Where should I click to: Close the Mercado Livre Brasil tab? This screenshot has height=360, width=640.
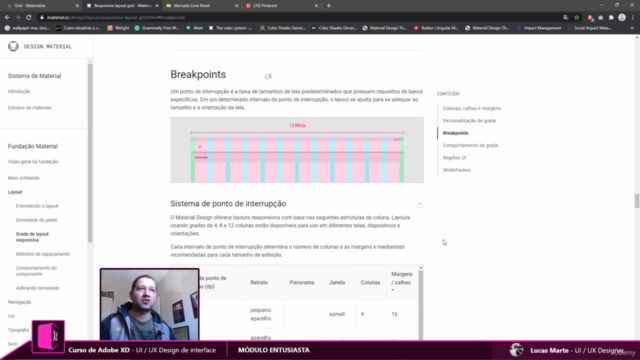click(237, 6)
